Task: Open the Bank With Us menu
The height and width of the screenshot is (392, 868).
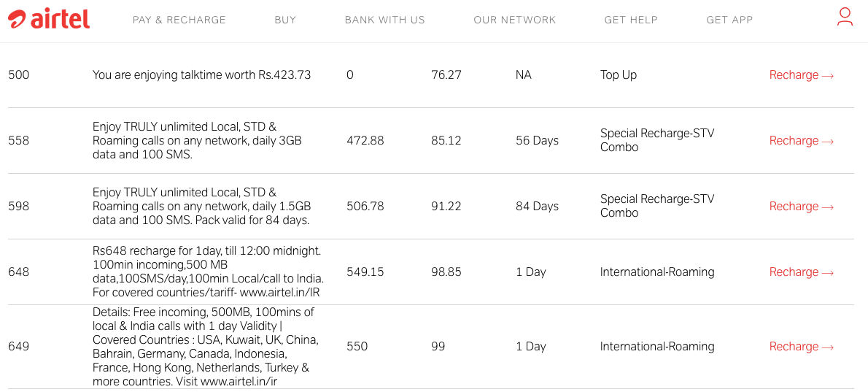Action: coord(384,20)
